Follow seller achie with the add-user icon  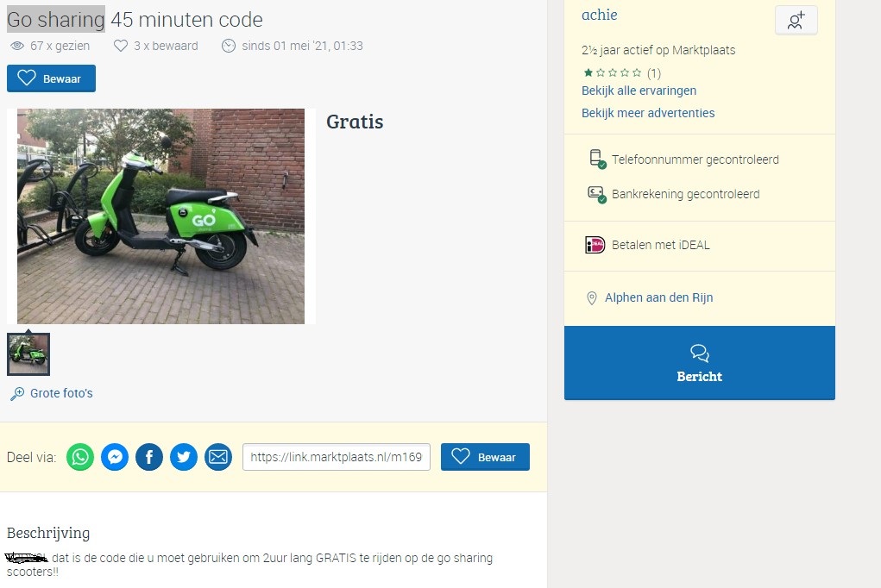click(796, 21)
